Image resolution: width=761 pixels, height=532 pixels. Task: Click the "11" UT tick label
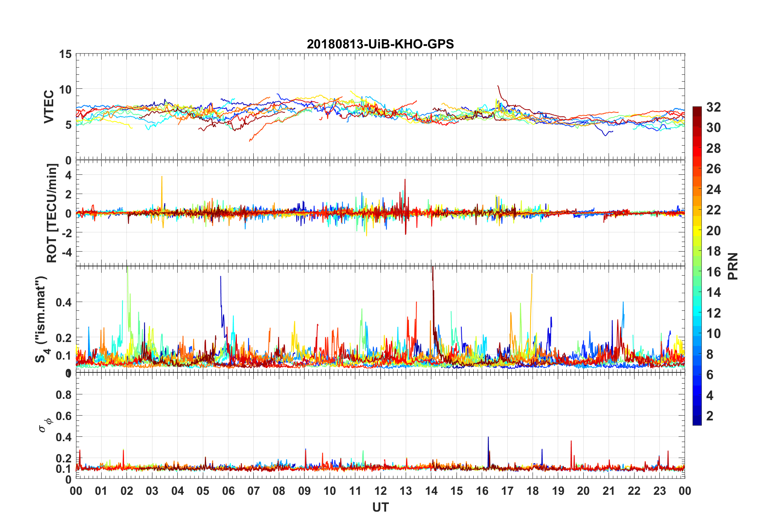[355, 491]
